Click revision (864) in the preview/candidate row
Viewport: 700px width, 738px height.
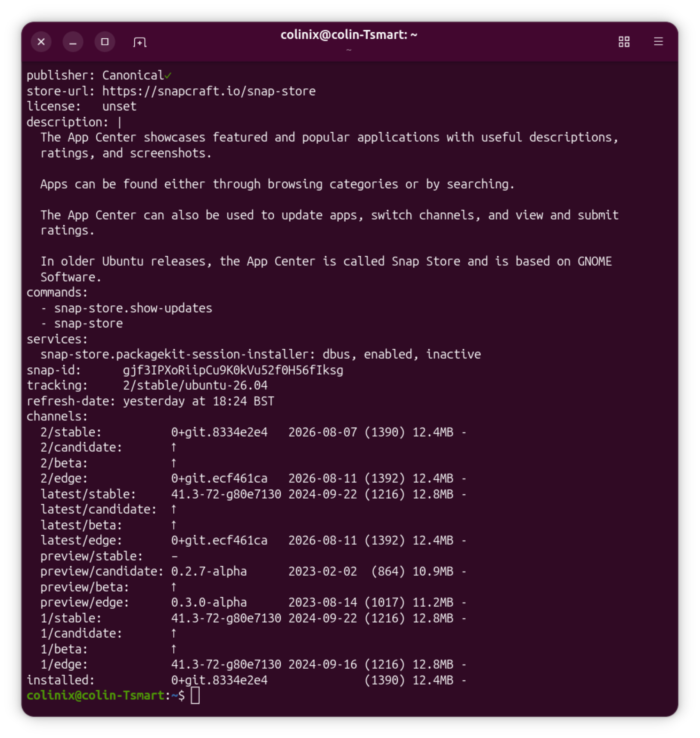388,571
